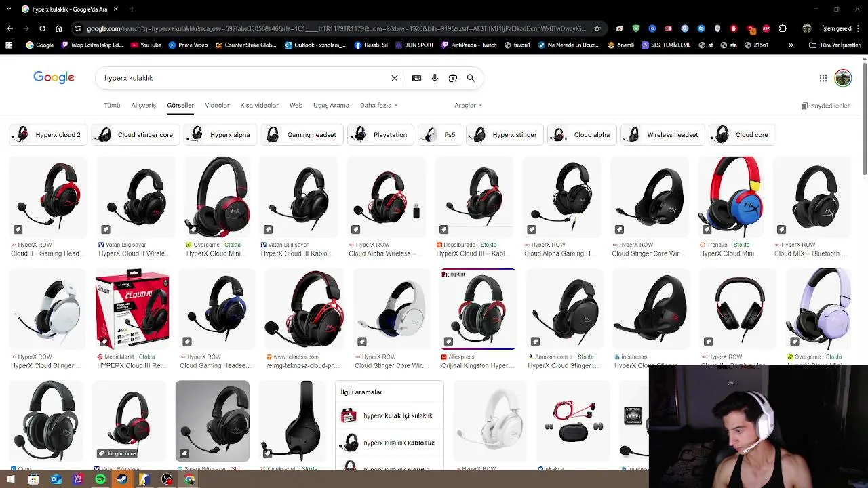Screen dimensions: 868x488
Task: Filter by Playstation chip
Action: pyautogui.click(x=380, y=135)
